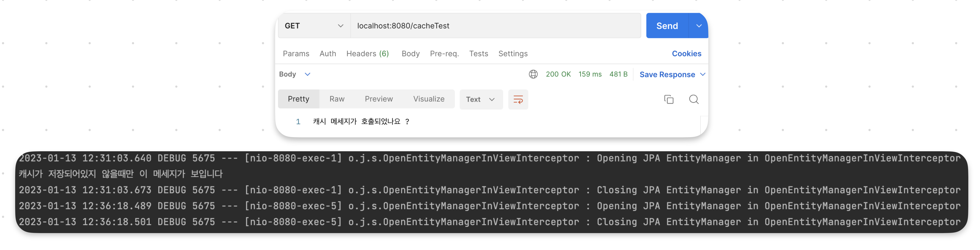
Task: Select the Raw view button
Action: click(337, 99)
